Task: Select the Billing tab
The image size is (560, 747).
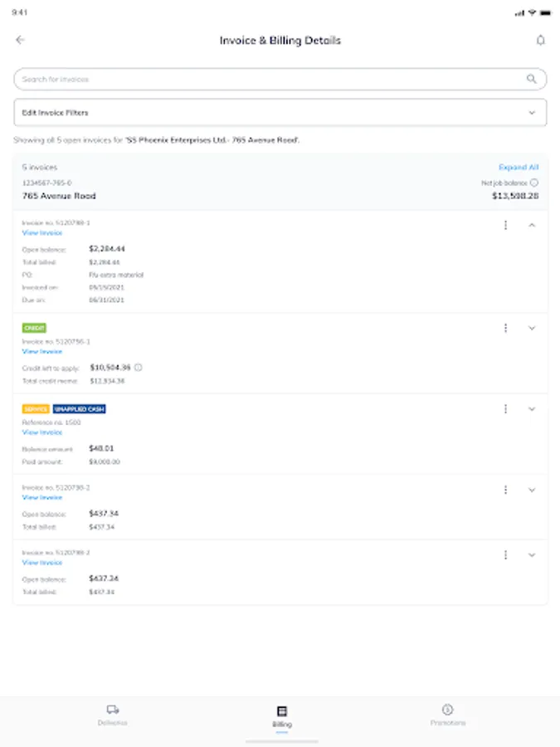Action: point(281,715)
